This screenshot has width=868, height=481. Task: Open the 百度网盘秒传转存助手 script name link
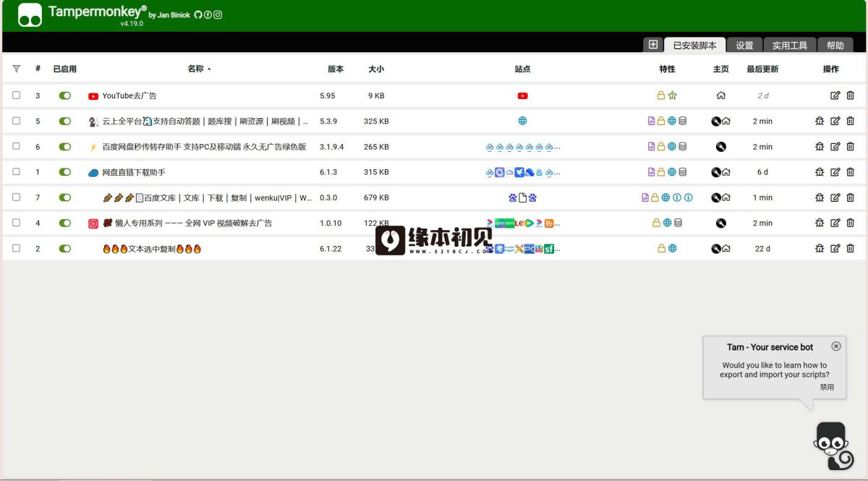204,147
